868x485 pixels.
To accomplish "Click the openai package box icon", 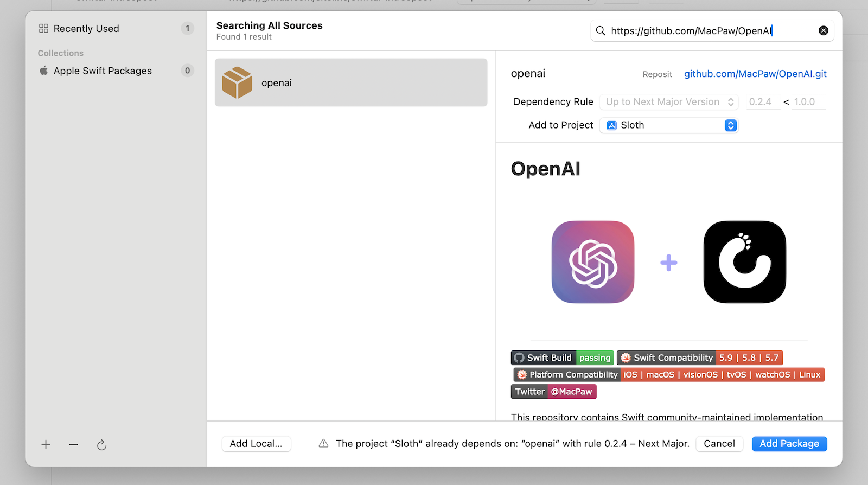I will click(237, 82).
